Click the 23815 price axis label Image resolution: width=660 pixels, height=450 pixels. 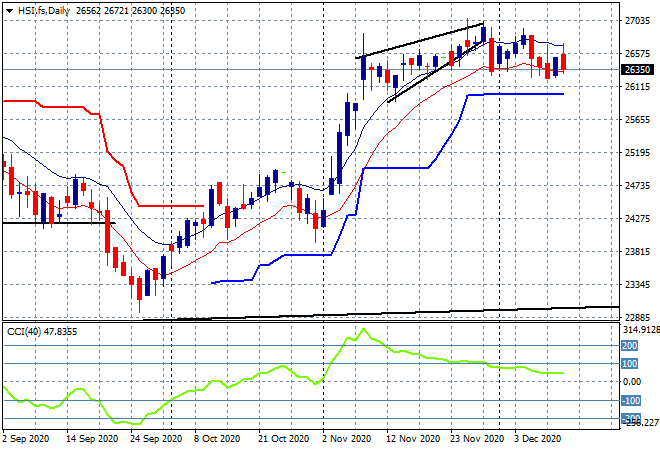point(637,251)
